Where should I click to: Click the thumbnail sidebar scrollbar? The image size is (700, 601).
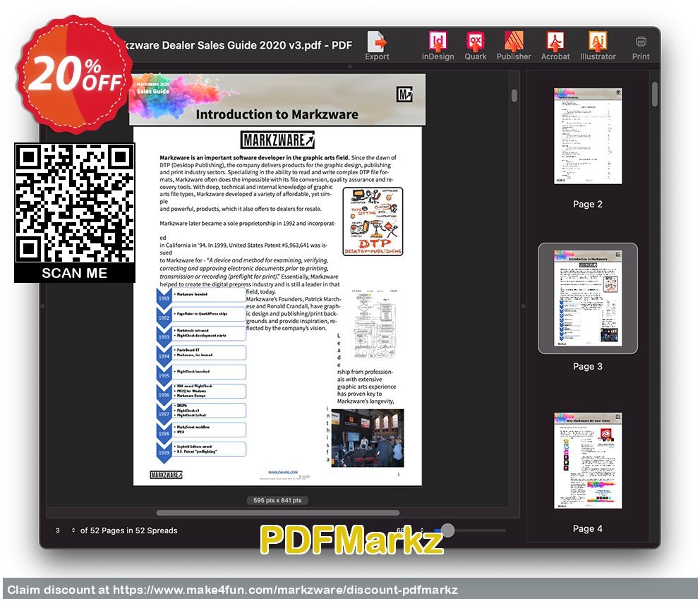[654, 94]
